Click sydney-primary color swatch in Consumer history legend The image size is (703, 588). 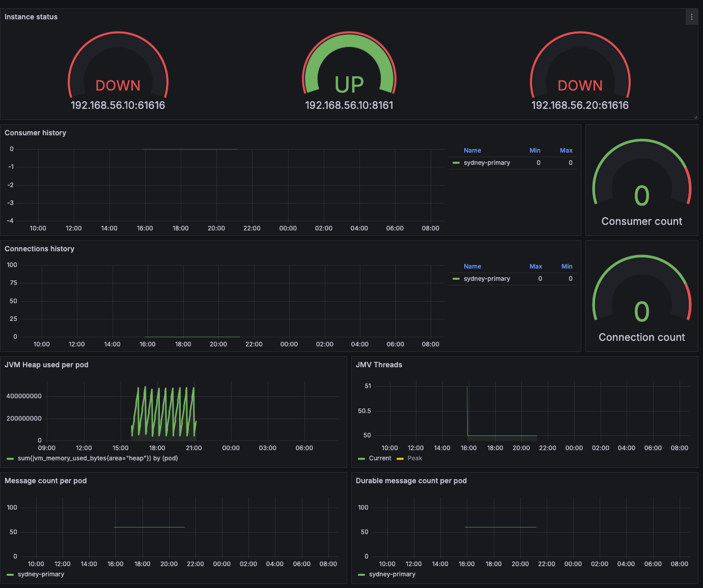tap(456, 163)
